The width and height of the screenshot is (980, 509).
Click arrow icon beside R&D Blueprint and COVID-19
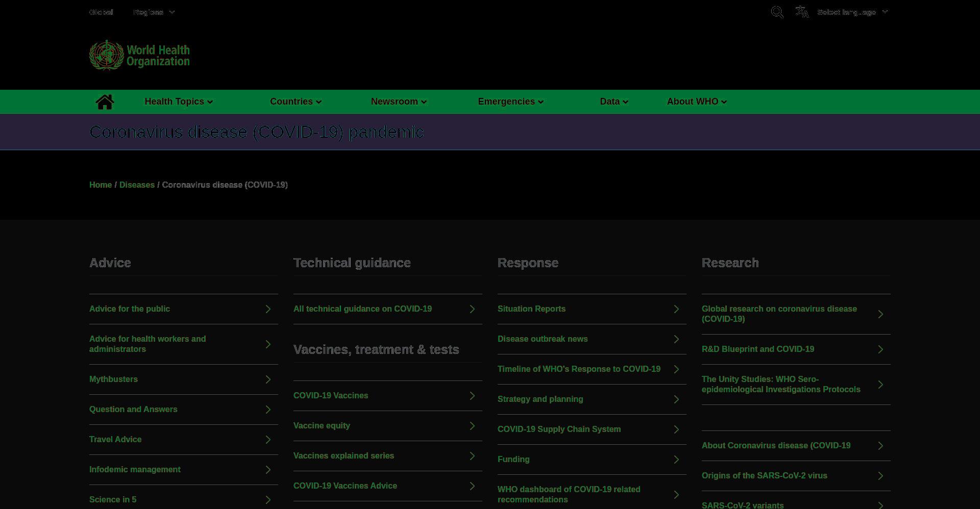pos(880,349)
